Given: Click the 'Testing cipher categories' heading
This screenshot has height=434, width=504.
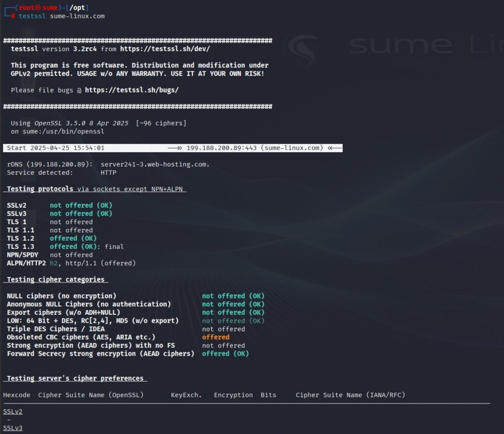Looking at the screenshot, I should (56, 279).
